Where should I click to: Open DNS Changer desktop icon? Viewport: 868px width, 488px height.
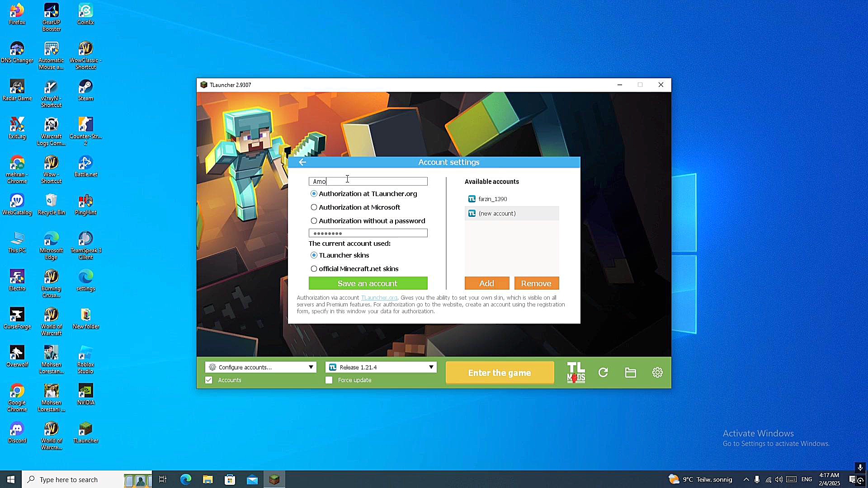point(17,52)
